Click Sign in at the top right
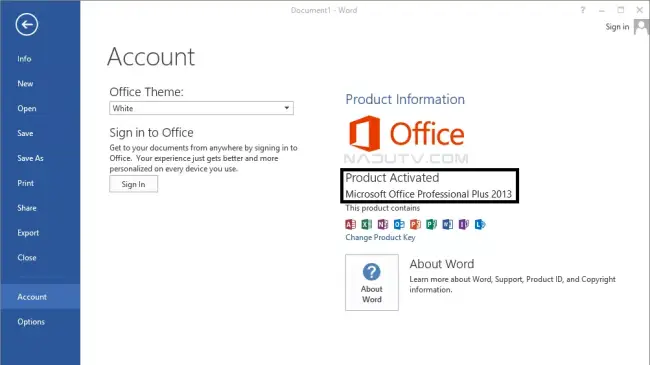Screen dimensions: 650x365 coord(617,27)
